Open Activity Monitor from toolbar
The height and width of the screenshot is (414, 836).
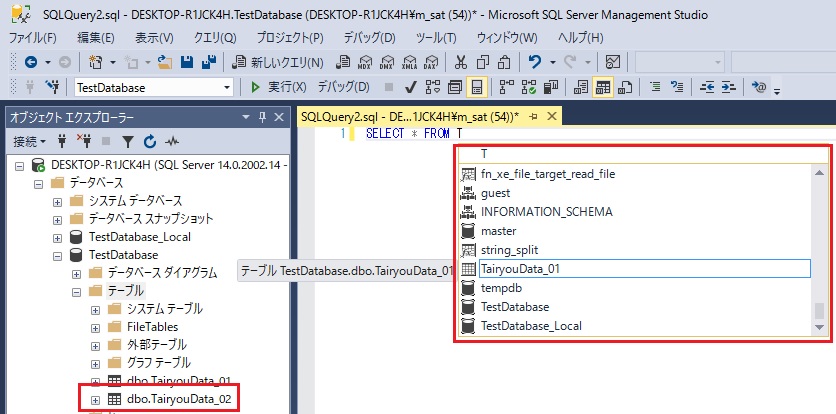point(613,62)
